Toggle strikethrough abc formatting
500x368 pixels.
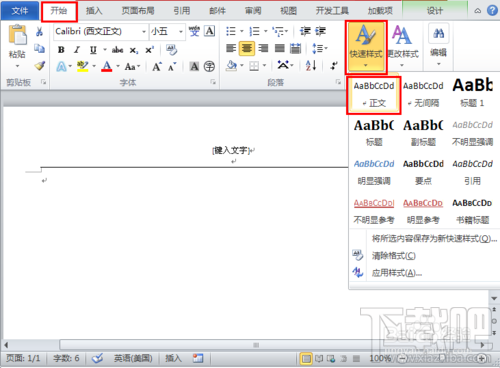click(x=117, y=50)
